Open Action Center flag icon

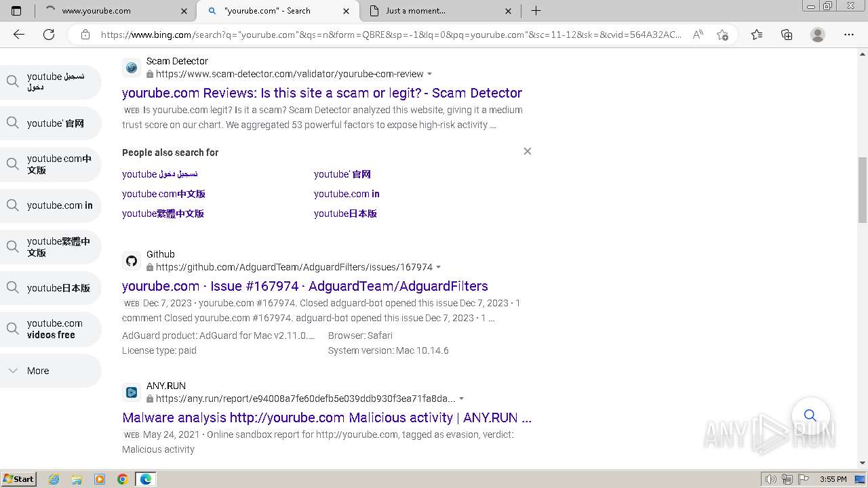804,479
